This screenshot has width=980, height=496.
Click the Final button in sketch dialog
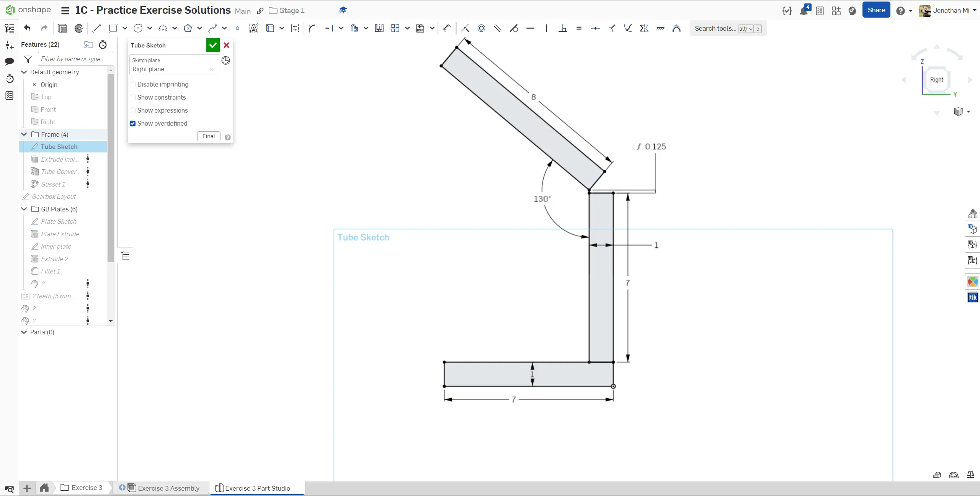(x=209, y=136)
